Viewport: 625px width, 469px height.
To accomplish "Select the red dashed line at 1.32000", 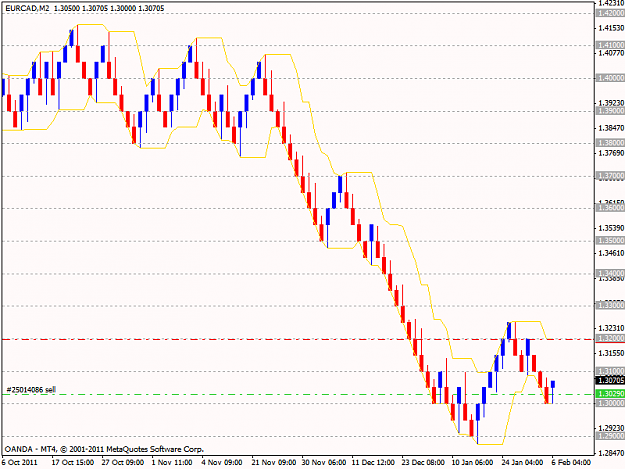I will [x=298, y=339].
